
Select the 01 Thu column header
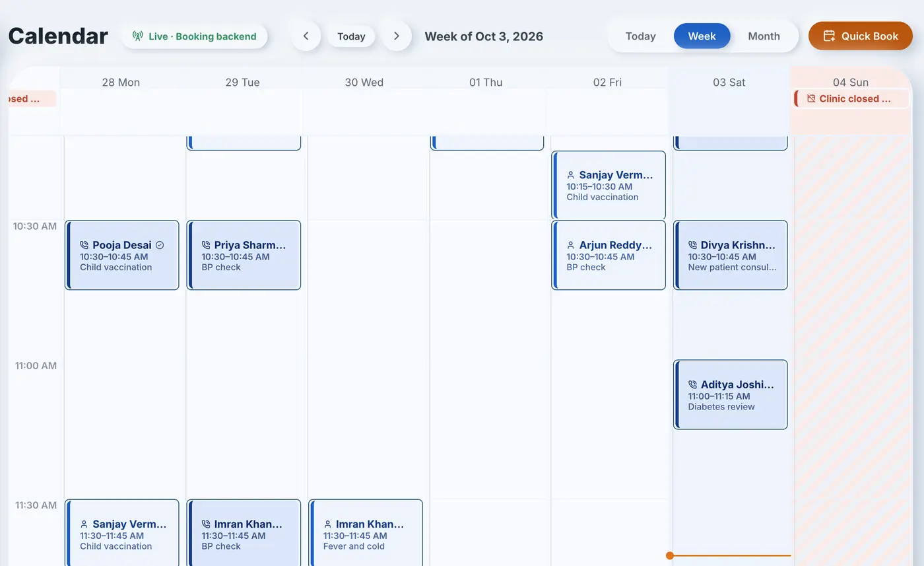pyautogui.click(x=486, y=83)
